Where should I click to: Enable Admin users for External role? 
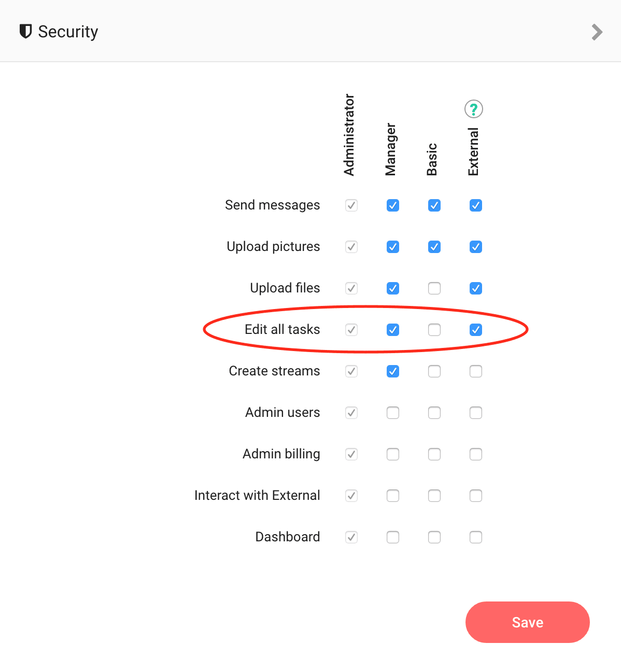click(x=476, y=413)
